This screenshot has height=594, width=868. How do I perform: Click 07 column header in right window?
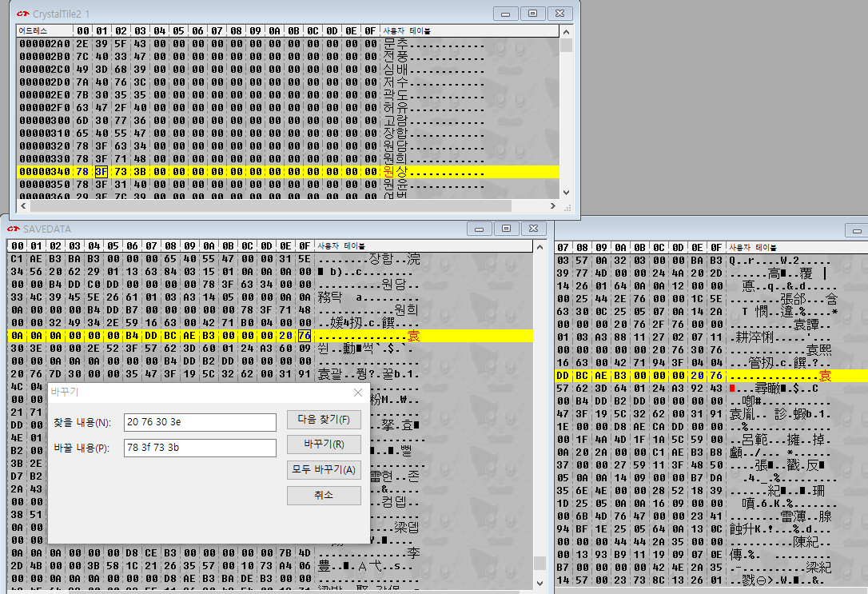pyautogui.click(x=563, y=248)
